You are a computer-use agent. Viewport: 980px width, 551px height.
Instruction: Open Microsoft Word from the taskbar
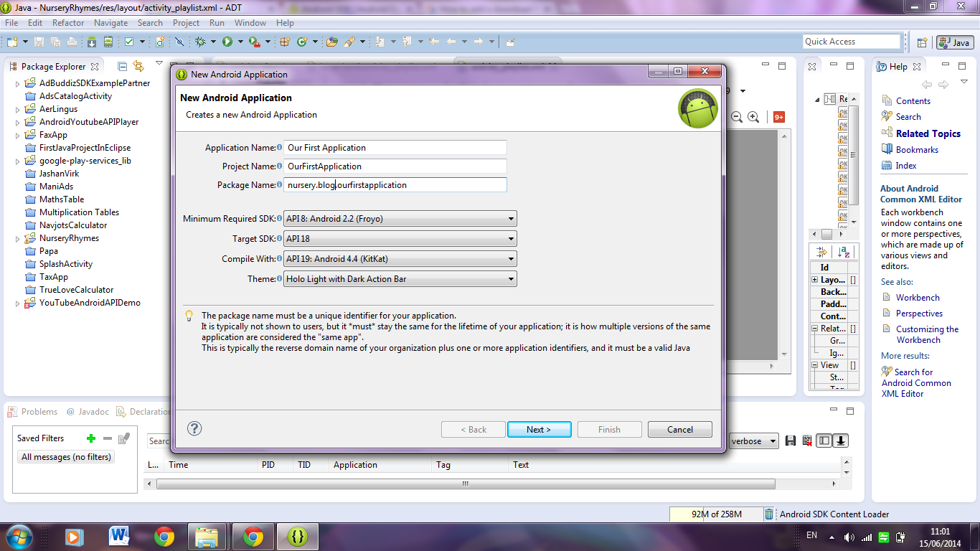point(118,536)
